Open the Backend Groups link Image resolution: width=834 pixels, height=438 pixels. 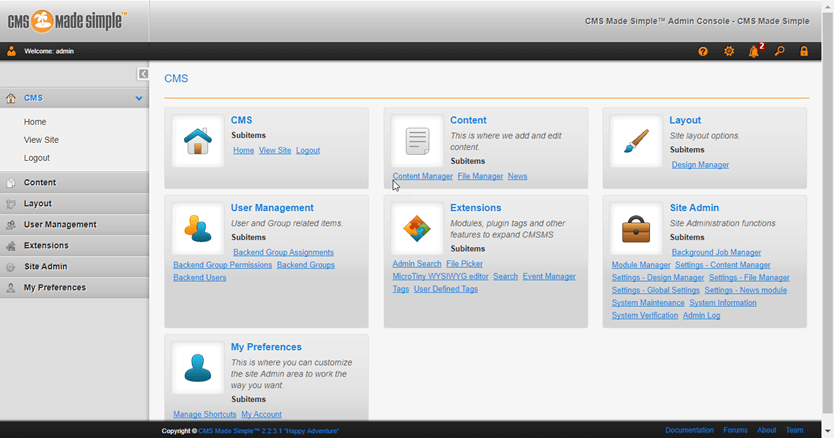(x=306, y=265)
